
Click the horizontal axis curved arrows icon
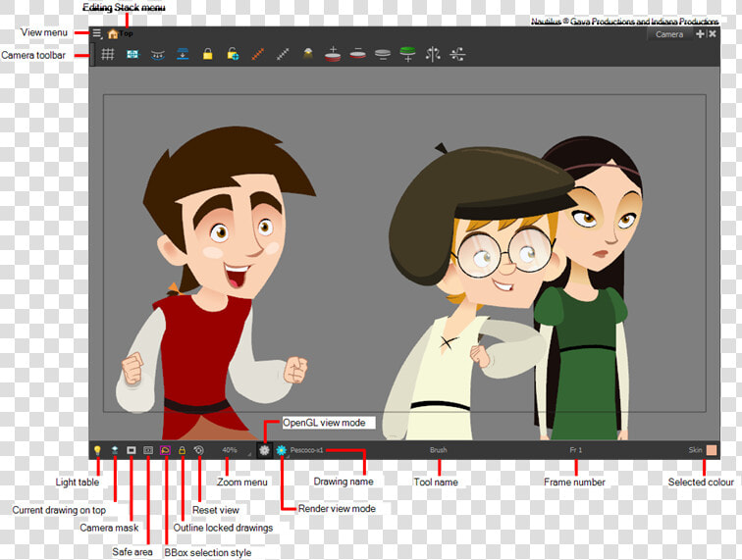coord(457,54)
